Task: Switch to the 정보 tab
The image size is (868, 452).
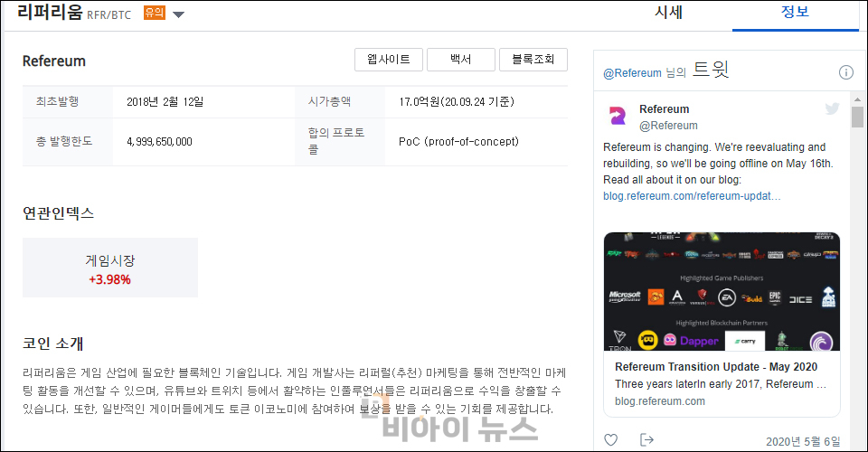Action: [x=795, y=12]
